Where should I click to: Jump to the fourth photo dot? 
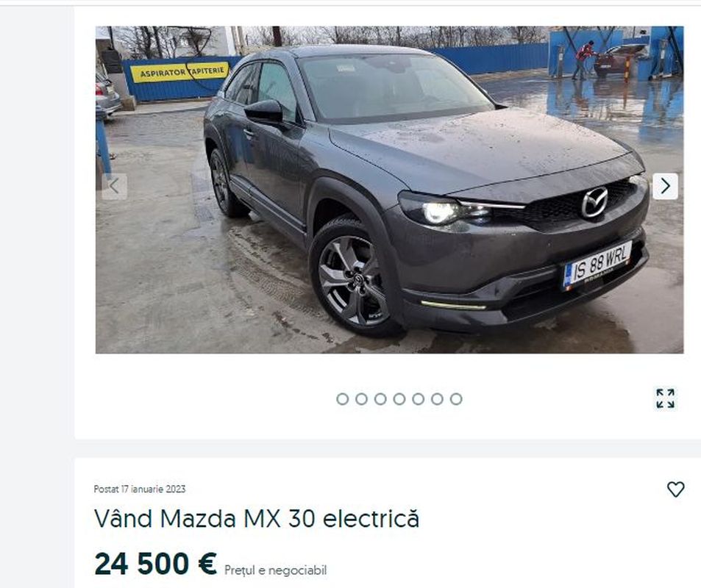click(399, 399)
